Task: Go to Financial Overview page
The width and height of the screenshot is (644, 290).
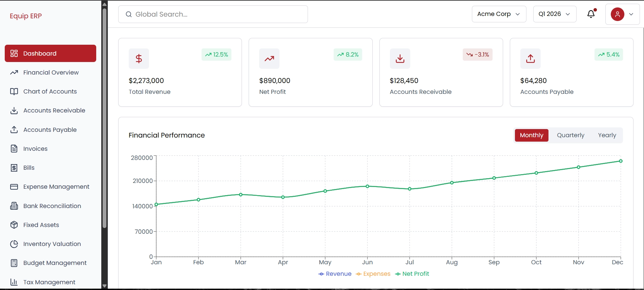Action: tap(51, 72)
